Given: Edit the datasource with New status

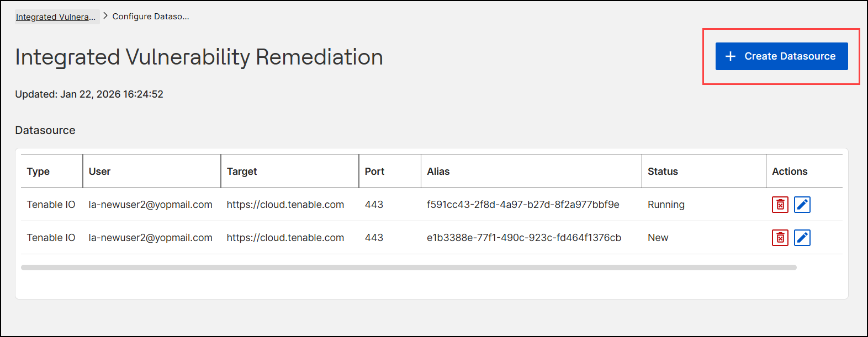Looking at the screenshot, I should (x=802, y=238).
